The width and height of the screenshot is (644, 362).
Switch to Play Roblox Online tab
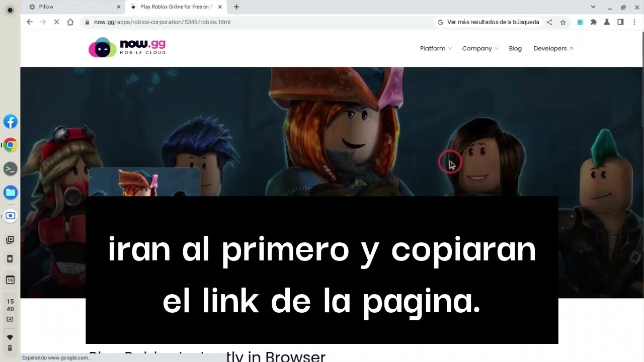coord(176,7)
